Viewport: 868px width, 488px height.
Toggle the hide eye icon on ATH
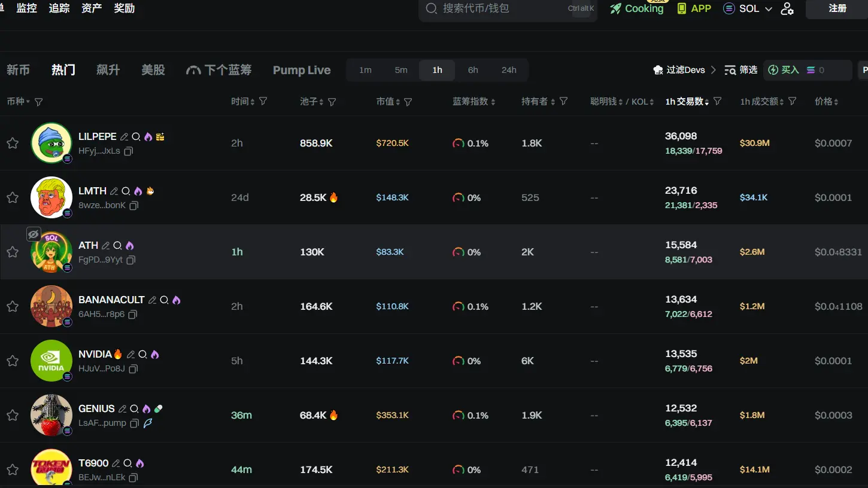34,234
